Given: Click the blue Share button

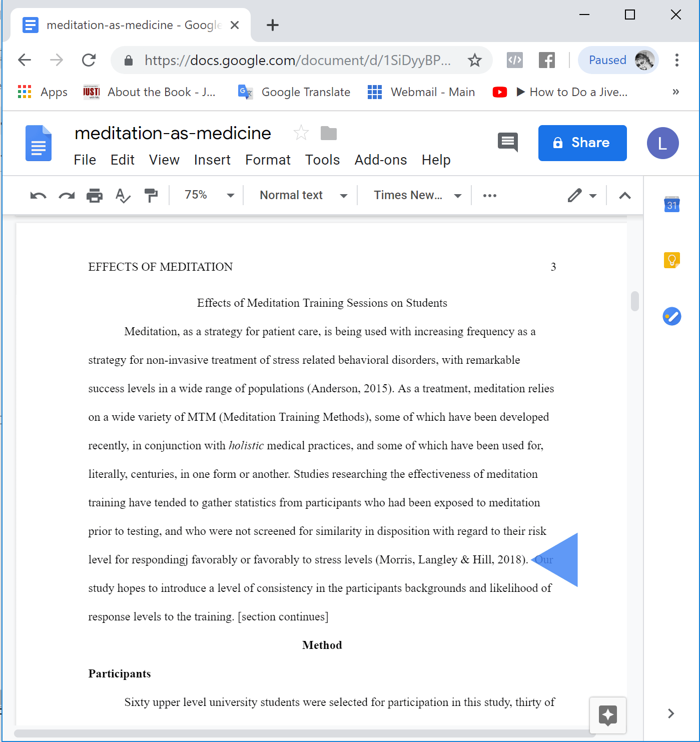Looking at the screenshot, I should pos(582,143).
